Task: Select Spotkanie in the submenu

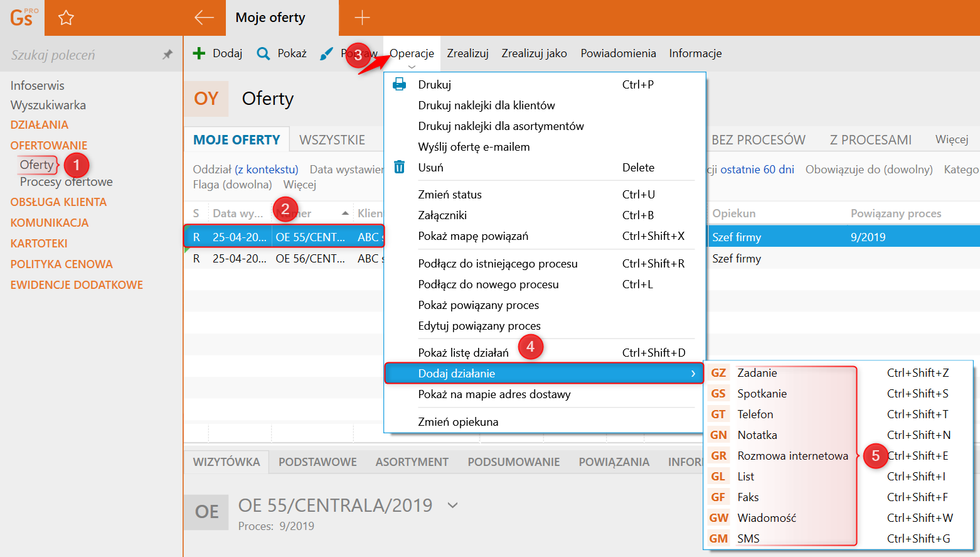Action: tap(762, 394)
